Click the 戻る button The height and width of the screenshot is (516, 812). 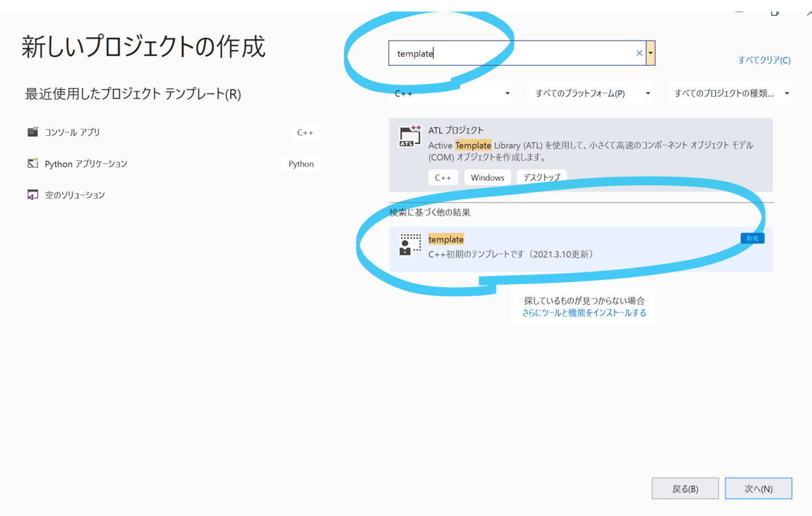pyautogui.click(x=685, y=488)
